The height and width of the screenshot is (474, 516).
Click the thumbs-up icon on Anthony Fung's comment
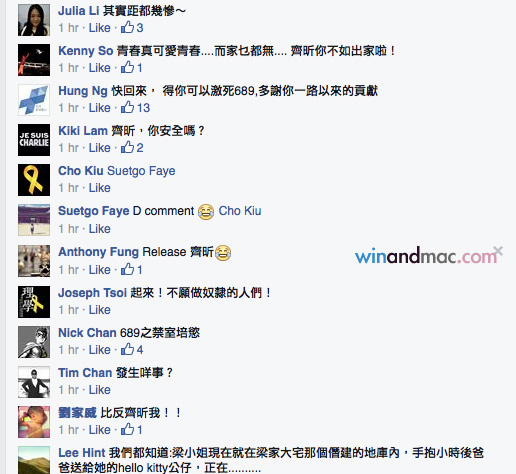[x=127, y=269]
